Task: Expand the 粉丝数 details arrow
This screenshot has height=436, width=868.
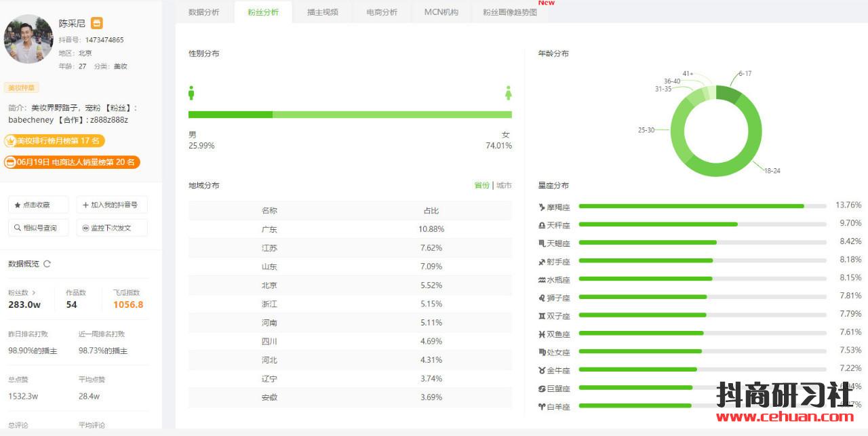Action: pos(34,293)
